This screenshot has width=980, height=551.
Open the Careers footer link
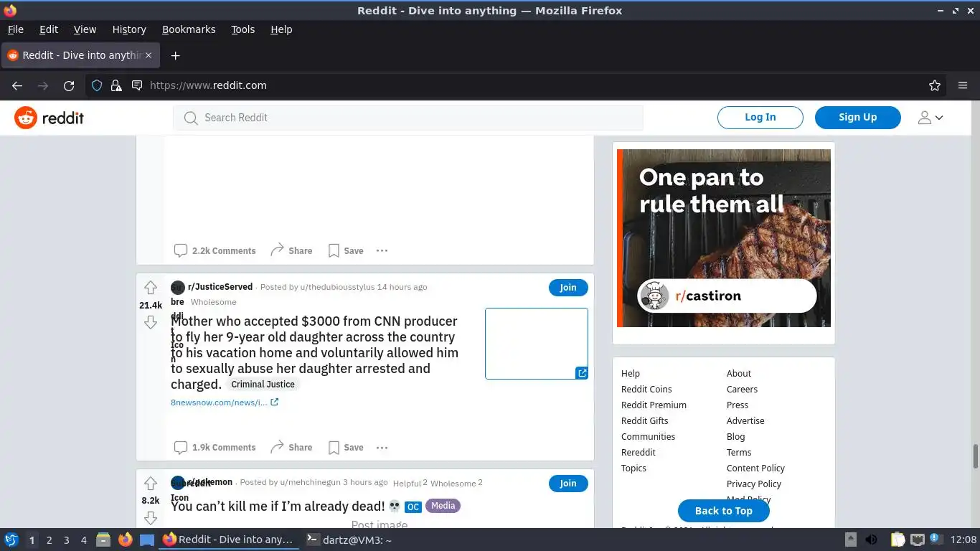coord(742,390)
